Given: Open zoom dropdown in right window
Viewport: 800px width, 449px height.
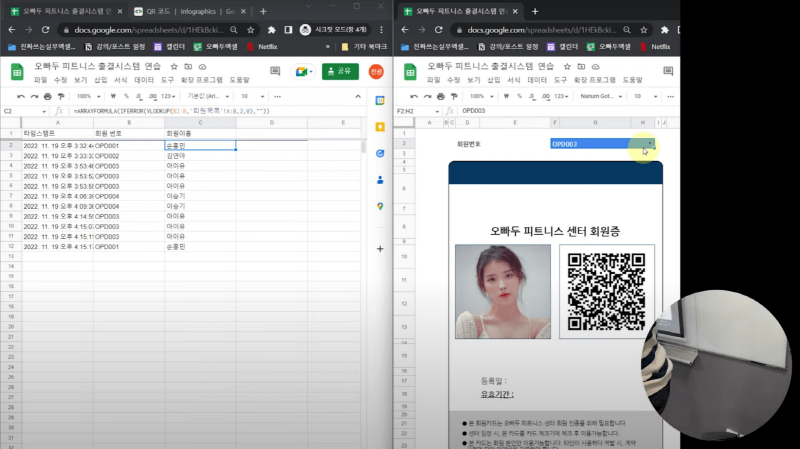Looking at the screenshot, I should 482,96.
